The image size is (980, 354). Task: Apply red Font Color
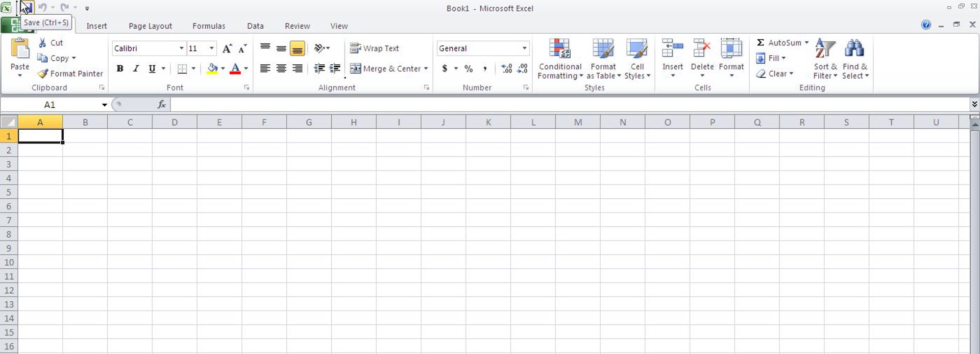(x=235, y=68)
